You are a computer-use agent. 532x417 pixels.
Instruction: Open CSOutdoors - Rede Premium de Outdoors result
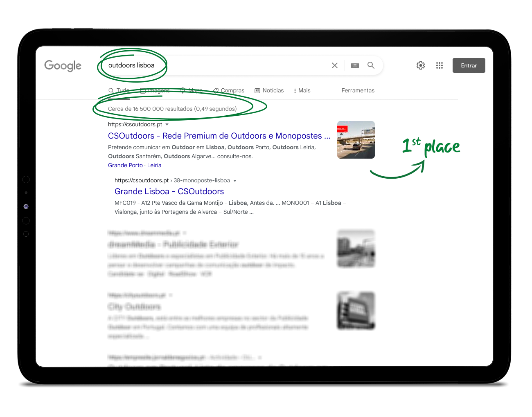219,136
